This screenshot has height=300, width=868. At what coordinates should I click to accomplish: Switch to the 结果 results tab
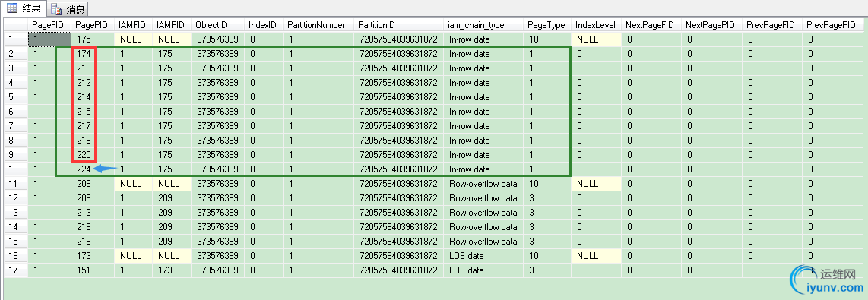pos(24,9)
